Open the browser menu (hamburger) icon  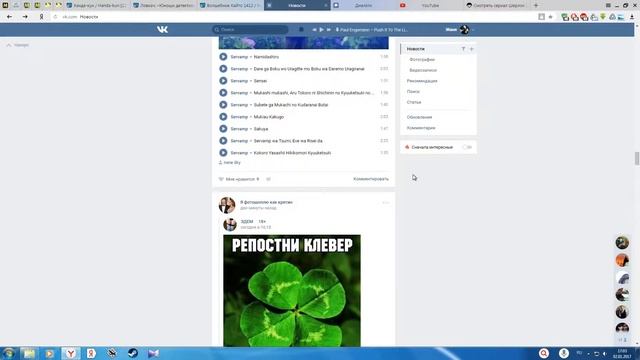pyautogui.click(x=608, y=5)
